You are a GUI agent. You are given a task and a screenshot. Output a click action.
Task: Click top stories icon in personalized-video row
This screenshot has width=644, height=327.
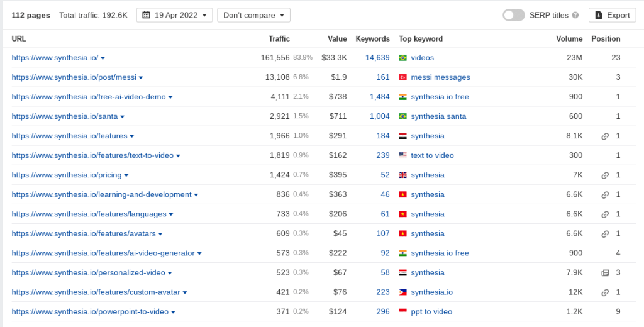(x=605, y=273)
